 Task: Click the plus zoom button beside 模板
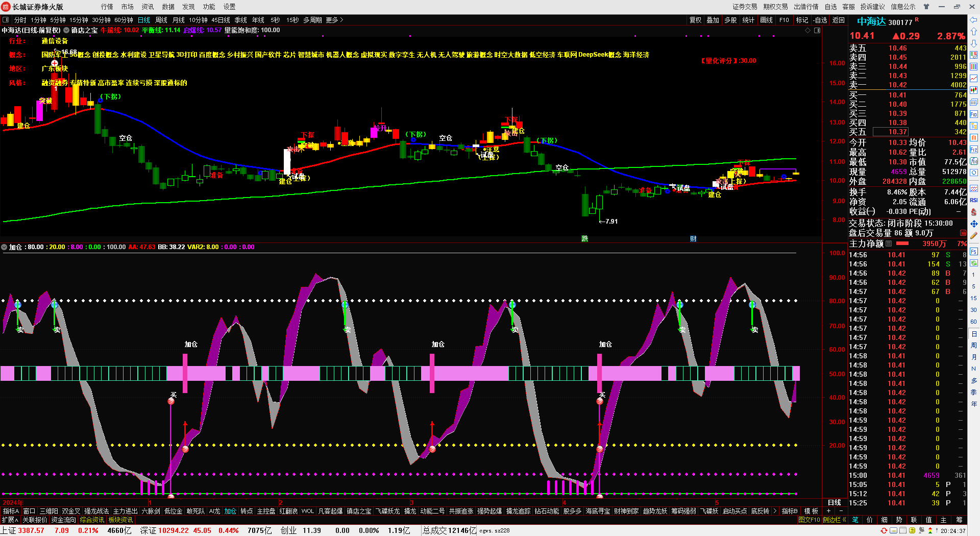(828, 511)
